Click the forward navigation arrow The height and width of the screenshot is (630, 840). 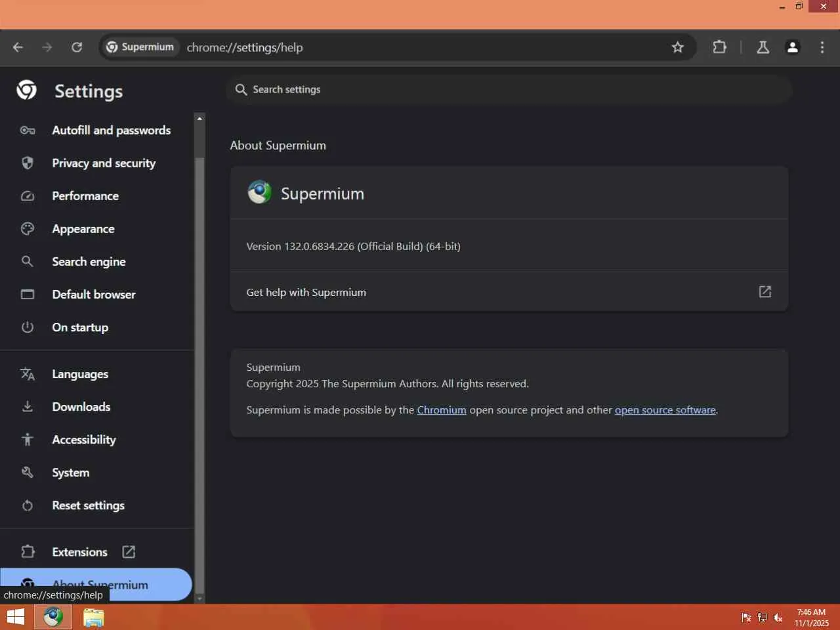coord(47,47)
